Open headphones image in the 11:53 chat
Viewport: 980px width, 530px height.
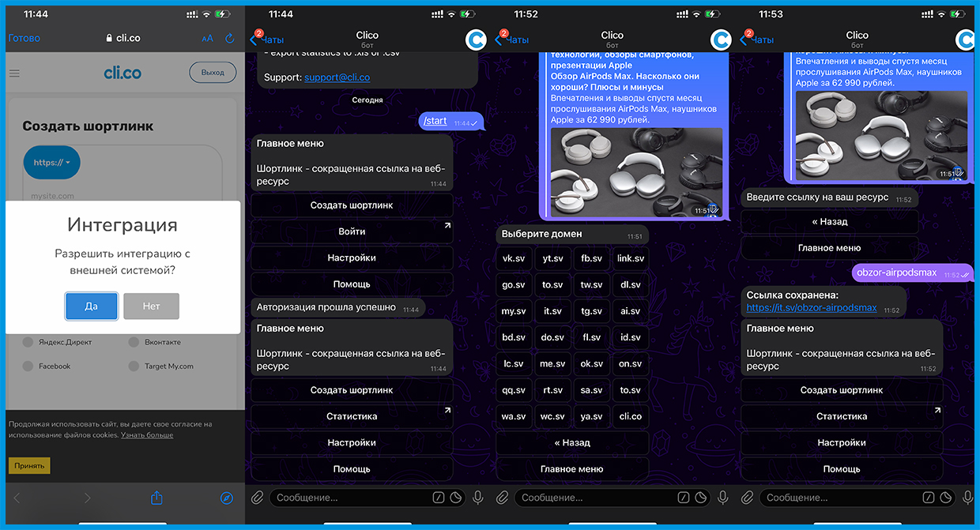click(x=881, y=135)
